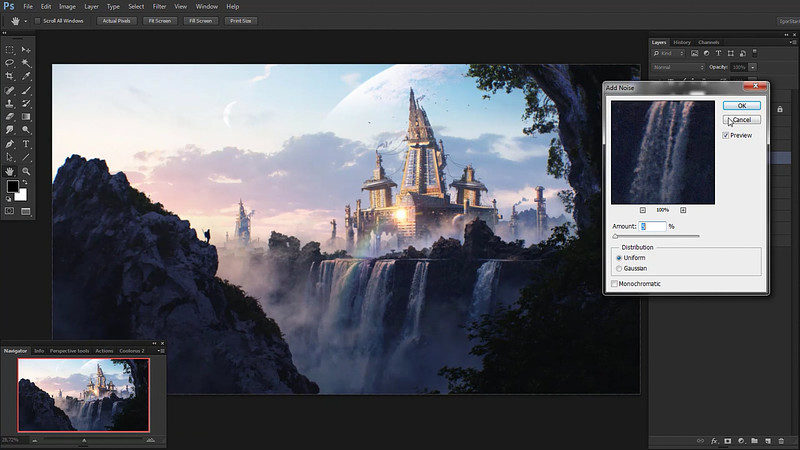This screenshot has width=800, height=450.
Task: Select the Clone Stamp tool
Action: point(10,104)
